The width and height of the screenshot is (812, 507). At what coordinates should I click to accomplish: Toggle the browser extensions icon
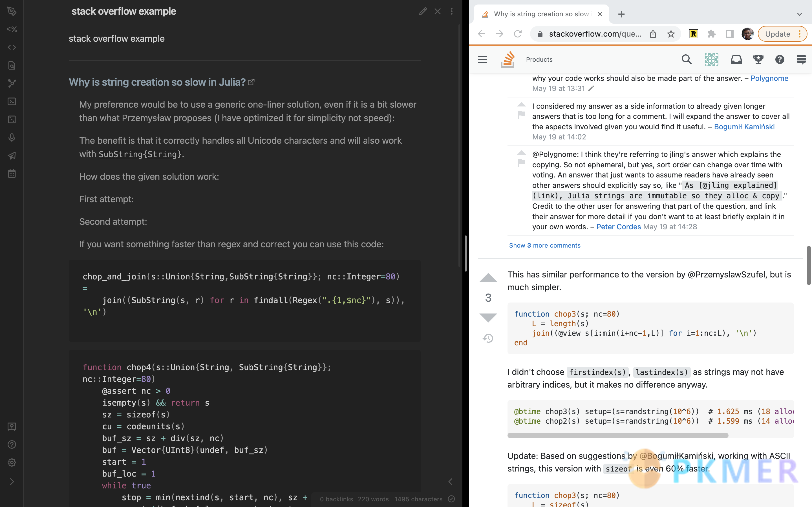click(x=711, y=33)
